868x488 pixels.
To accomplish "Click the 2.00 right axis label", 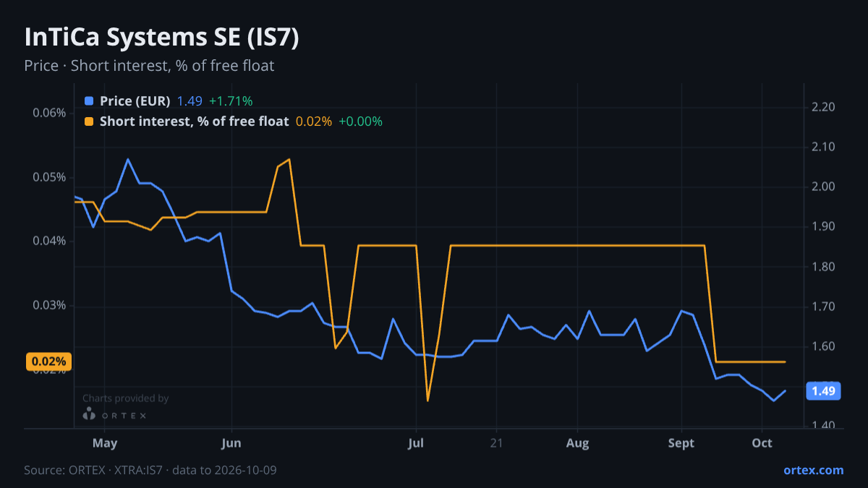I will tap(824, 187).
